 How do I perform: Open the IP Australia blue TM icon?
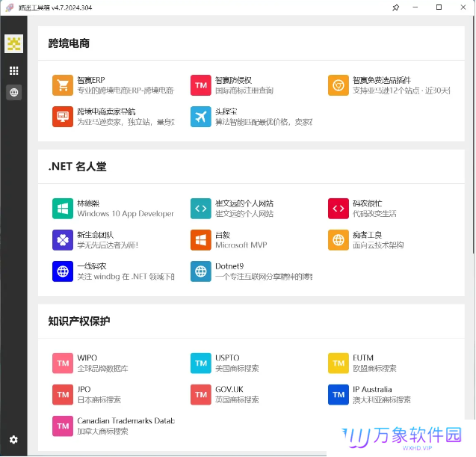pyautogui.click(x=339, y=395)
